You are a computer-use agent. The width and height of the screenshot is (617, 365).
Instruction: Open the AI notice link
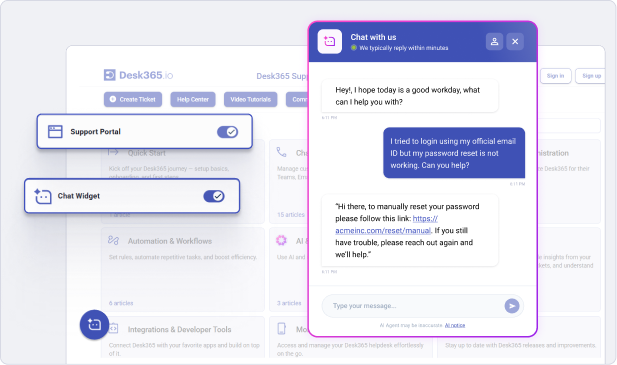coord(455,325)
